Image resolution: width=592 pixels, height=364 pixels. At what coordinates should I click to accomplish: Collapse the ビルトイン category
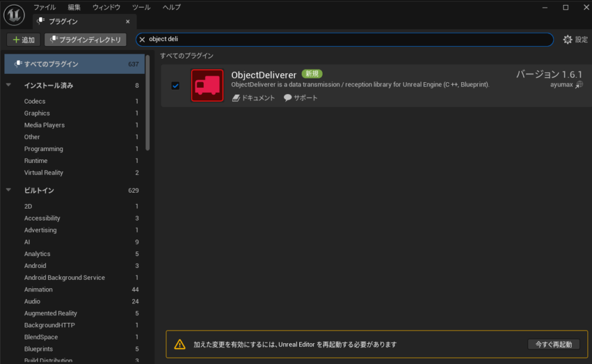(9, 190)
